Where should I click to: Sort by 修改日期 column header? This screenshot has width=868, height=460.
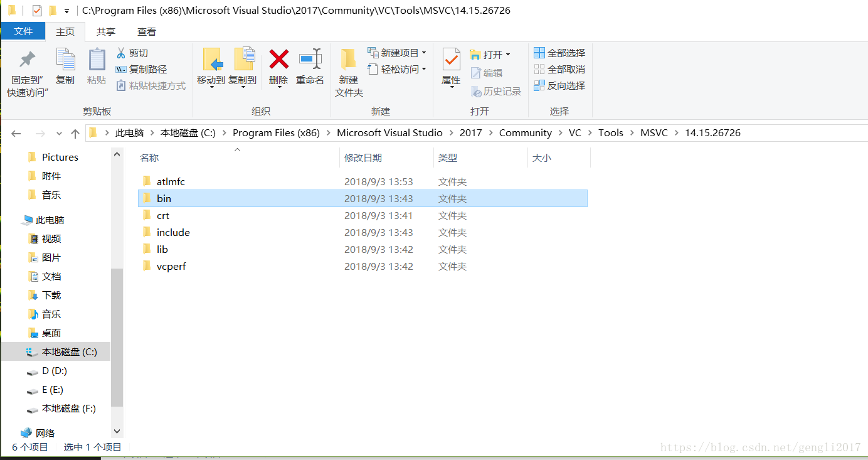pos(363,158)
